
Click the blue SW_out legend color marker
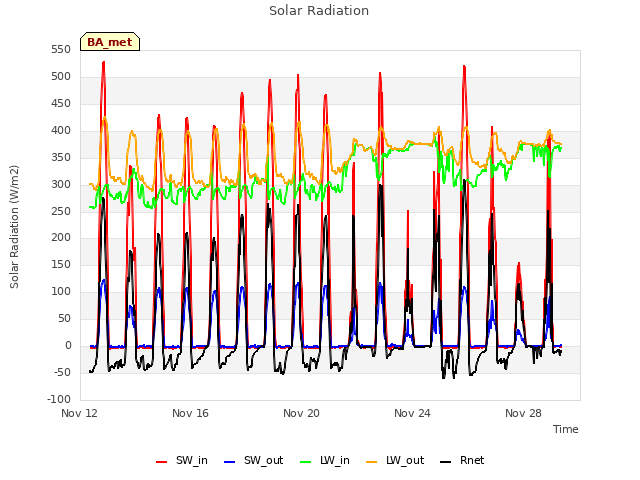230,462
